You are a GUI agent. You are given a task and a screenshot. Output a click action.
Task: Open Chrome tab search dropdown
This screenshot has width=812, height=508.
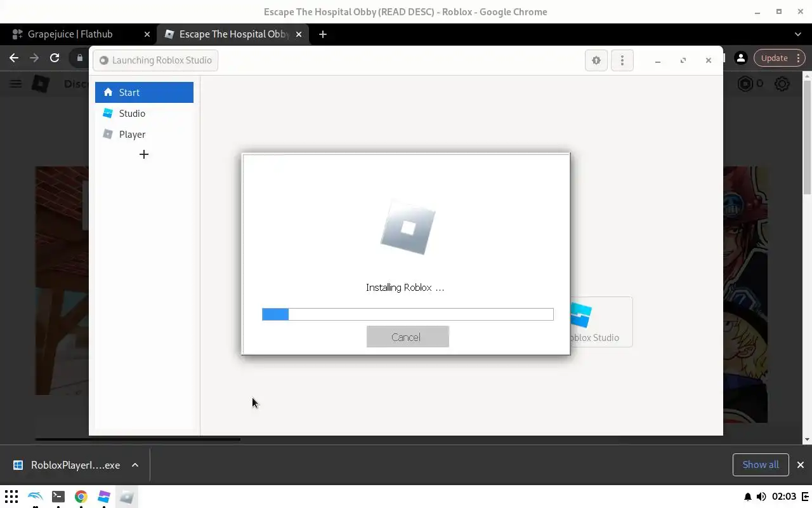coord(798,34)
